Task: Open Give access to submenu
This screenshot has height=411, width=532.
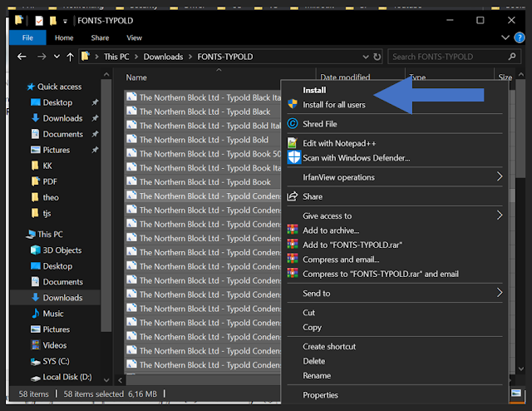Action: click(x=395, y=216)
